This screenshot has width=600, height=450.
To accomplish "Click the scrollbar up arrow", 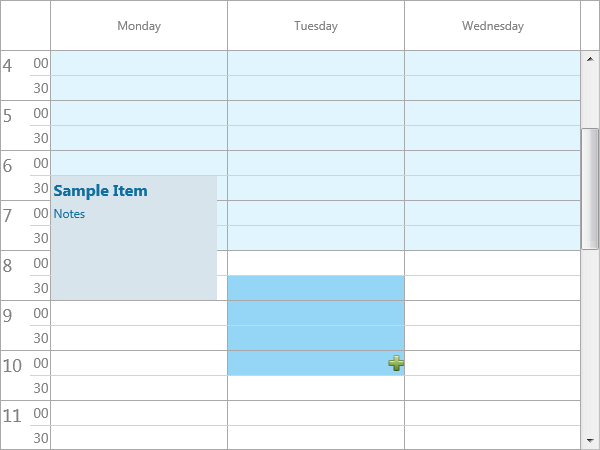I will pyautogui.click(x=590, y=59).
